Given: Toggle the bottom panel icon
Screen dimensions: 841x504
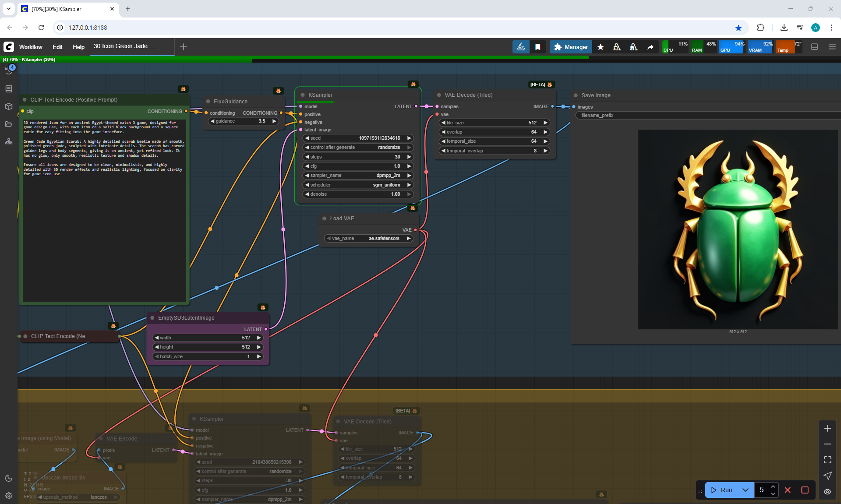Looking at the screenshot, I should tap(814, 47).
